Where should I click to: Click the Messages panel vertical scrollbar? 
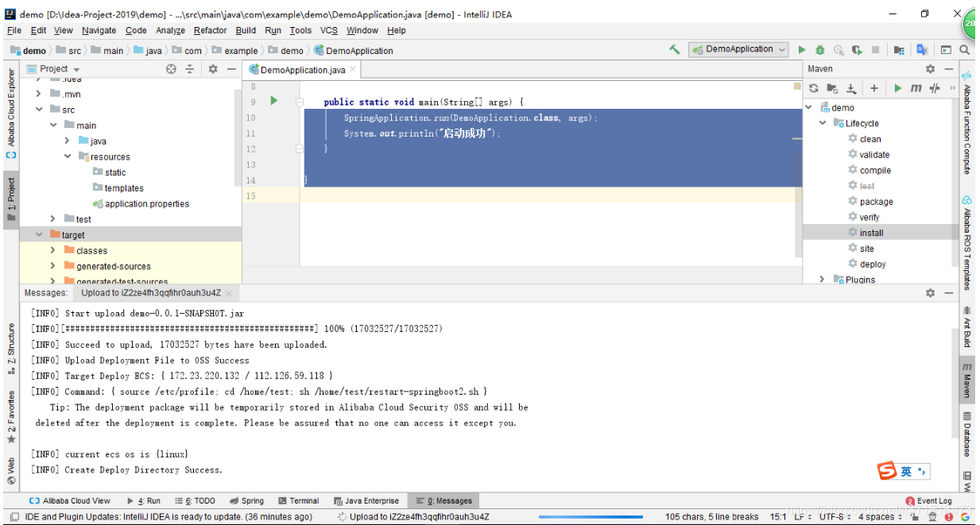click(955, 382)
